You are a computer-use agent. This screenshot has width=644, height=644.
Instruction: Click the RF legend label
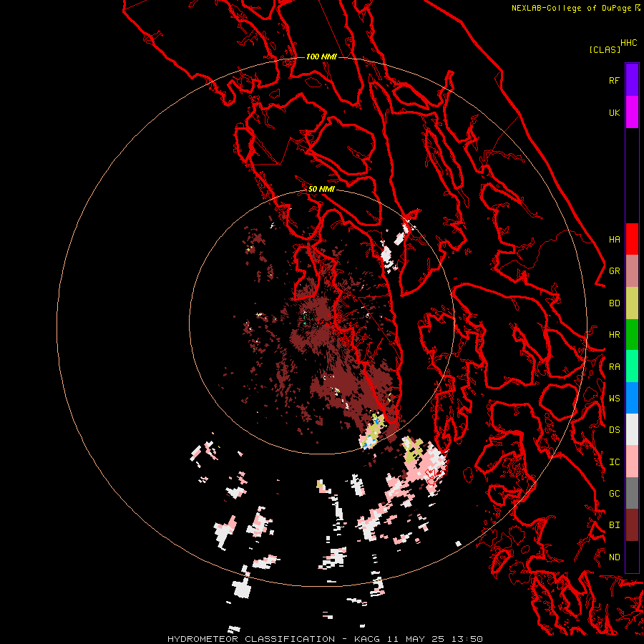pyautogui.click(x=614, y=80)
